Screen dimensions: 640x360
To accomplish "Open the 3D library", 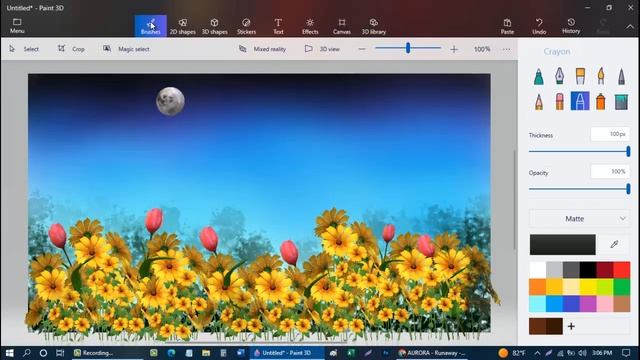I will [x=373, y=26].
